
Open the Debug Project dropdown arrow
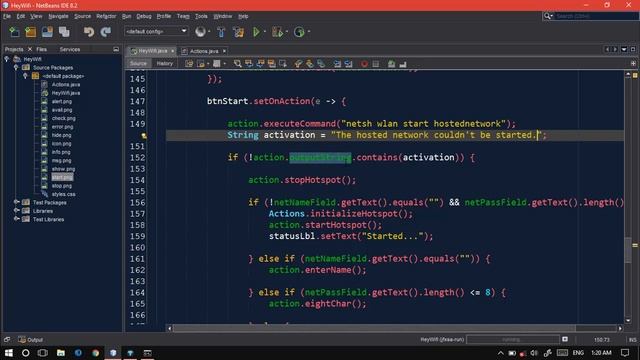click(x=287, y=32)
